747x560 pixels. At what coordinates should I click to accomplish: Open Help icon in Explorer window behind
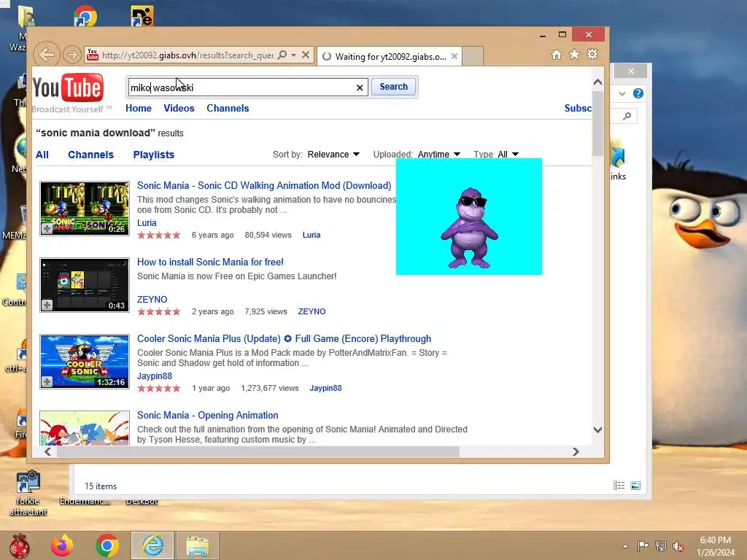[638, 93]
